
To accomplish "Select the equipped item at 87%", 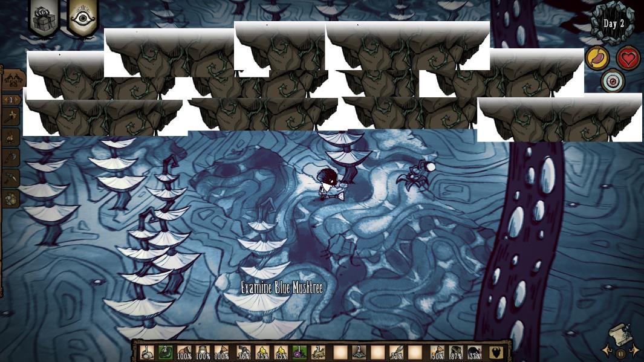I will pyautogui.click(x=457, y=352).
